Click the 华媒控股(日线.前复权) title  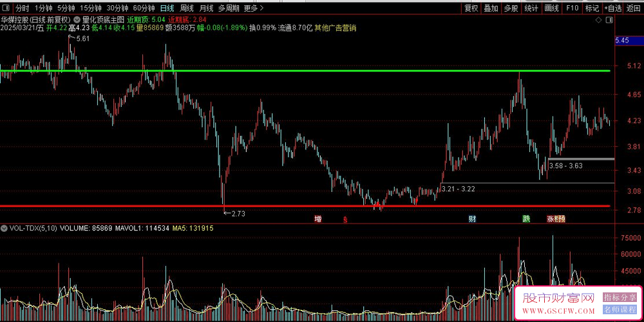coord(35,19)
